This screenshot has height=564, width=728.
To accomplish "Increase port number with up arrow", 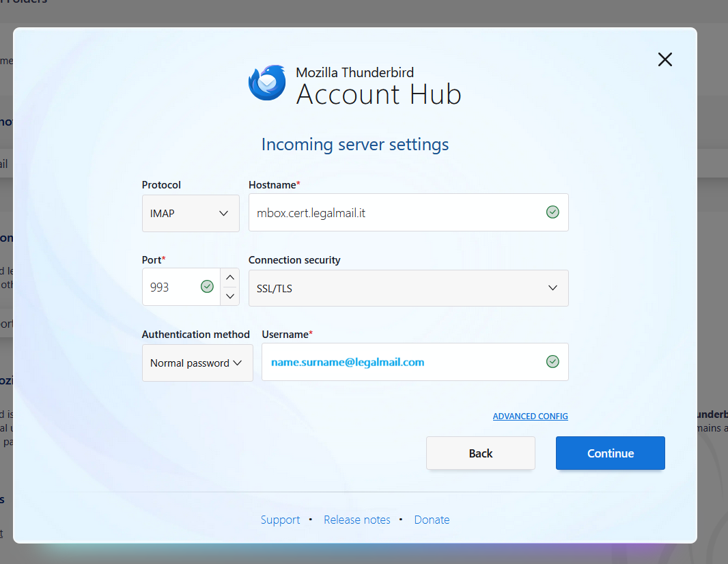I will [x=230, y=277].
